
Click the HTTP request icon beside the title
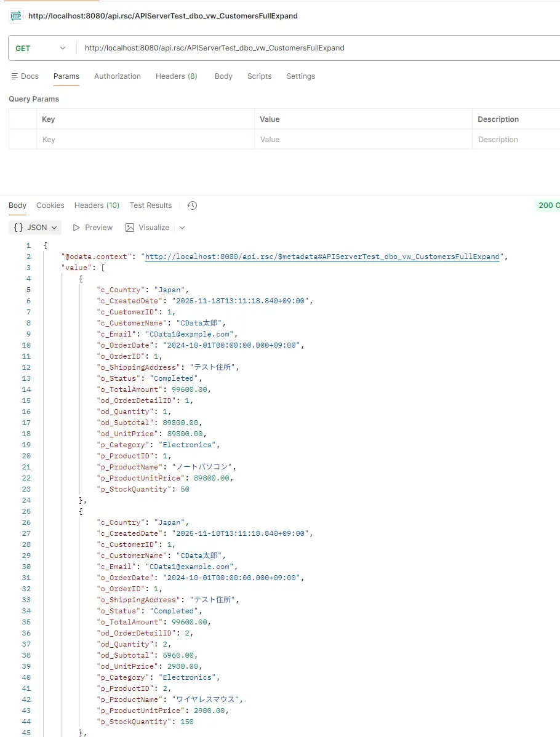coord(16,16)
